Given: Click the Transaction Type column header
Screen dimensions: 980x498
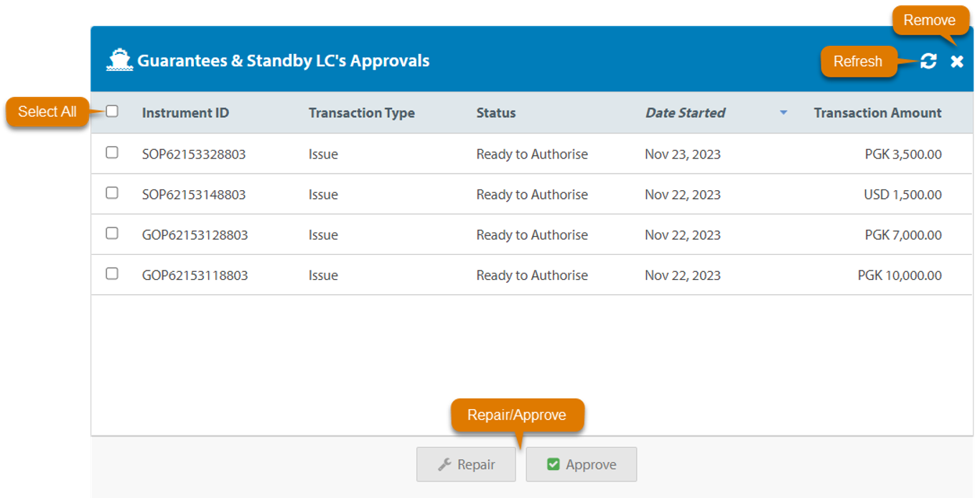Looking at the screenshot, I should click(x=361, y=113).
